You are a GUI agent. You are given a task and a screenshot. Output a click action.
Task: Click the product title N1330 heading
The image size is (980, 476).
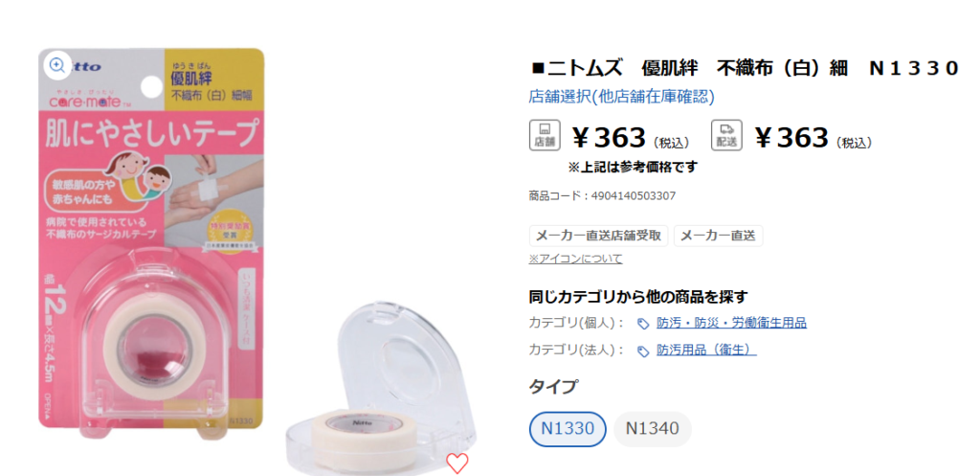point(744,68)
